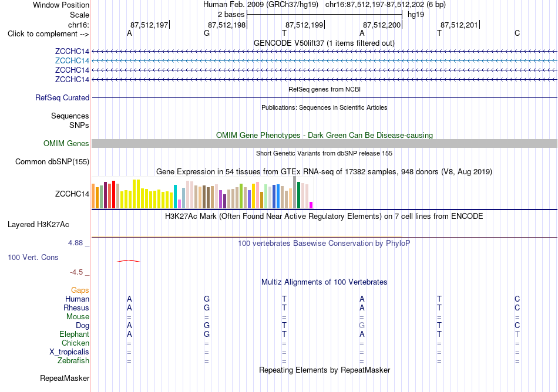Click the 'Click to complement -->' label
Viewport: 558px width, 392px height.
coord(48,34)
